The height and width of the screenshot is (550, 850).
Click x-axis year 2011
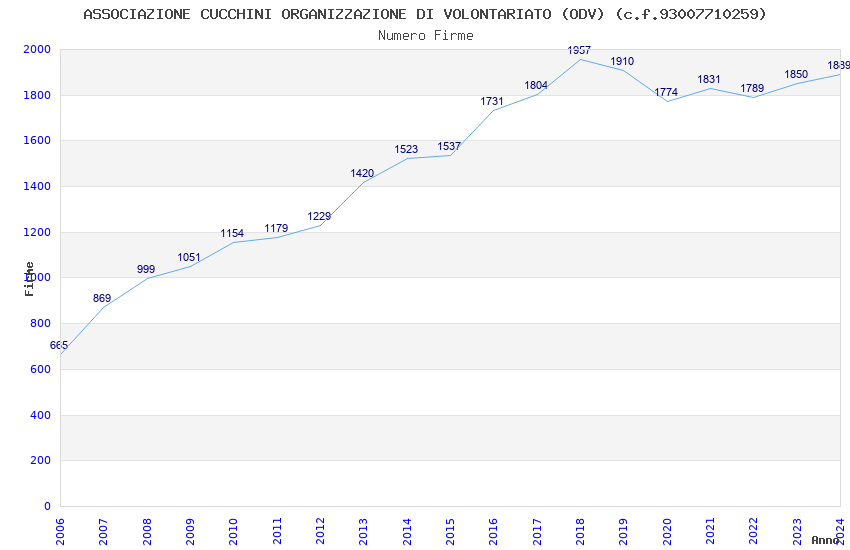pyautogui.click(x=277, y=532)
